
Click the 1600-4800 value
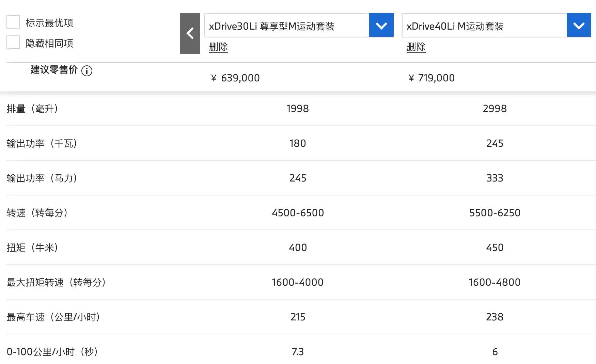[x=495, y=282]
